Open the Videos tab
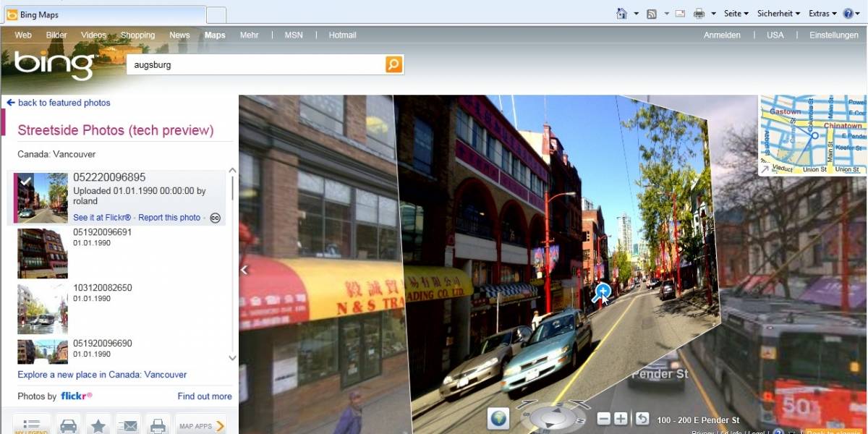Viewport: 868px width, 434px height. [x=93, y=35]
